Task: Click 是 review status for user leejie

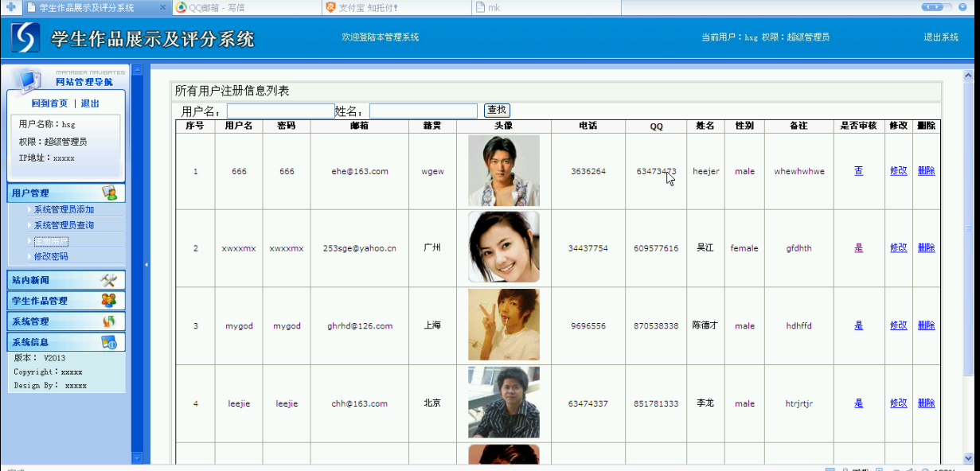Action: 859,403
